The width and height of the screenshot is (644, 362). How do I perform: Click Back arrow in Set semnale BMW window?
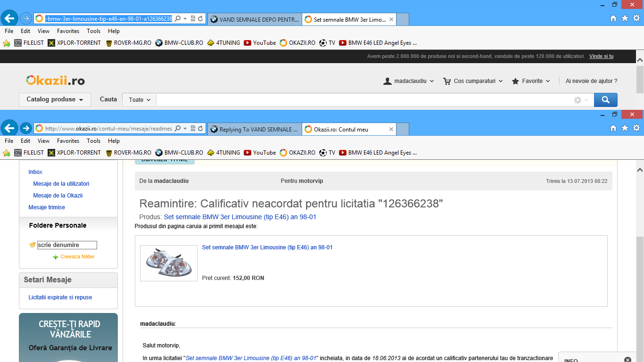tap(10, 18)
